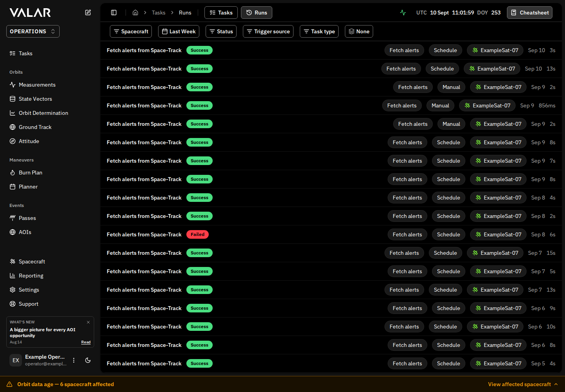The width and height of the screenshot is (565, 392).
Task: Click ExampleSat-07 tag in Sep 6 10s run
Action: [x=495, y=327]
